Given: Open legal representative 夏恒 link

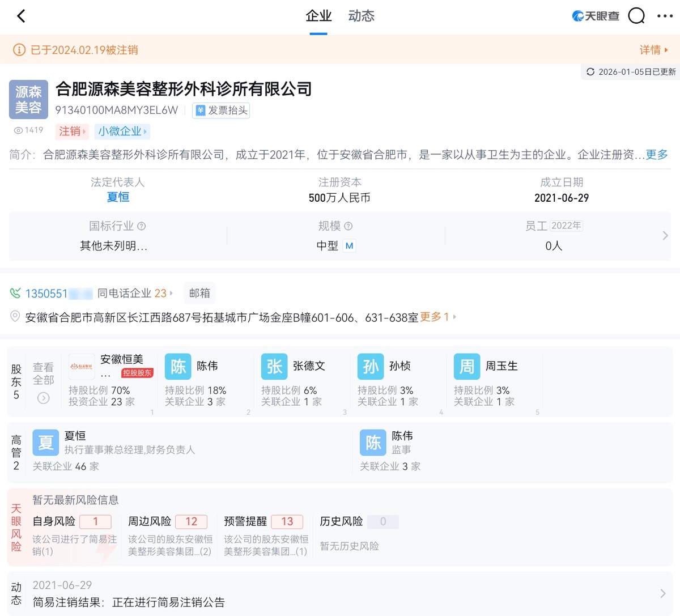Looking at the screenshot, I should 118,197.
